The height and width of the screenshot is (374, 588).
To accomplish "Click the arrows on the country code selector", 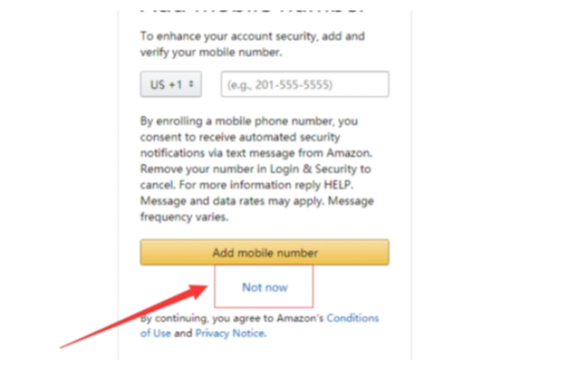I will click(x=192, y=85).
